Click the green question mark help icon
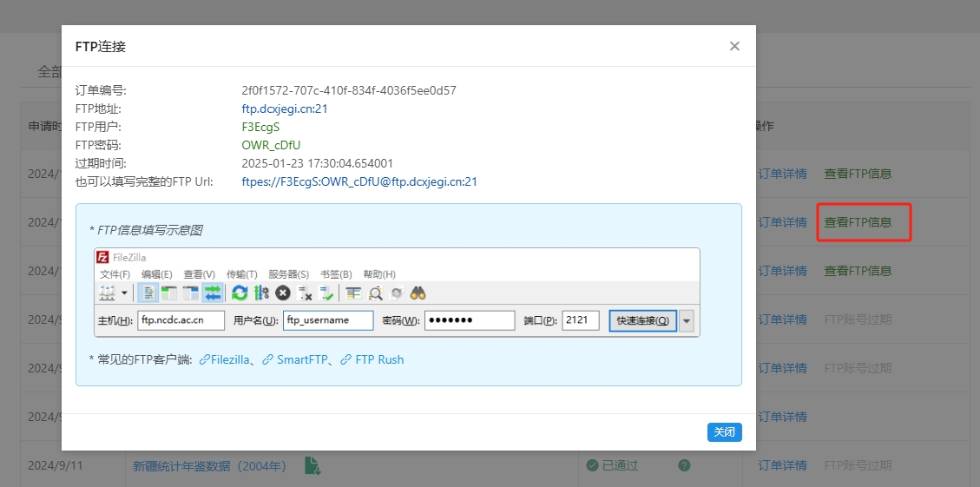This screenshot has width=980, height=487. [684, 465]
